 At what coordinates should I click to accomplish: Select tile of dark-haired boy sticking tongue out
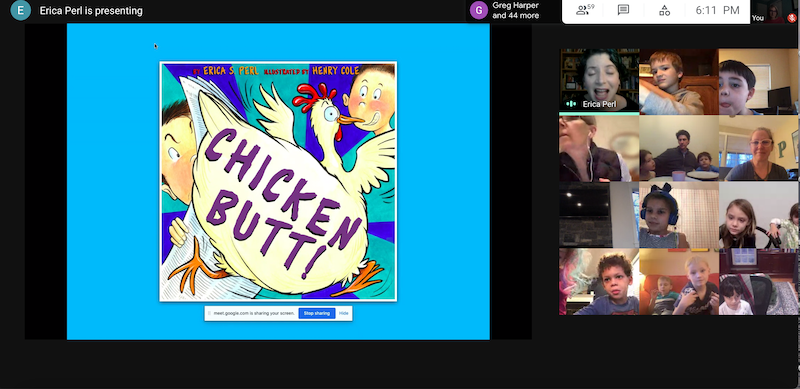(759, 82)
